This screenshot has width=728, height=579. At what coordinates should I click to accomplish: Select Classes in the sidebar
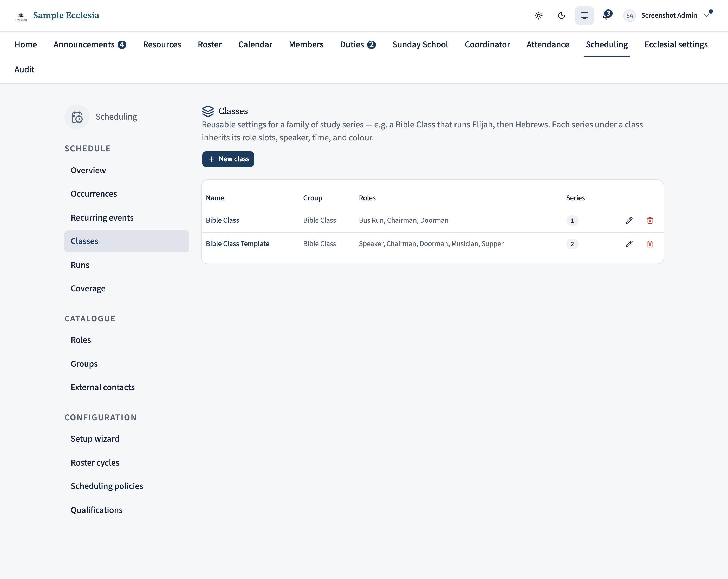[127, 241]
